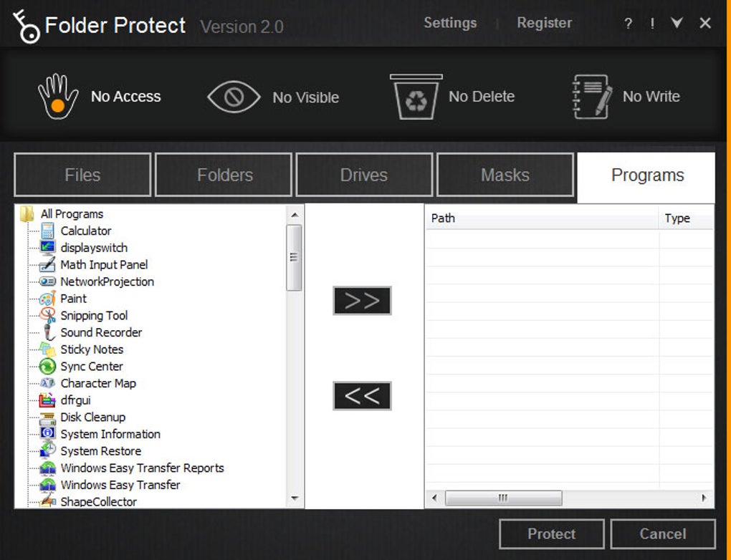Select displayswitch in the program list
The width and height of the screenshot is (731, 560).
tap(94, 247)
